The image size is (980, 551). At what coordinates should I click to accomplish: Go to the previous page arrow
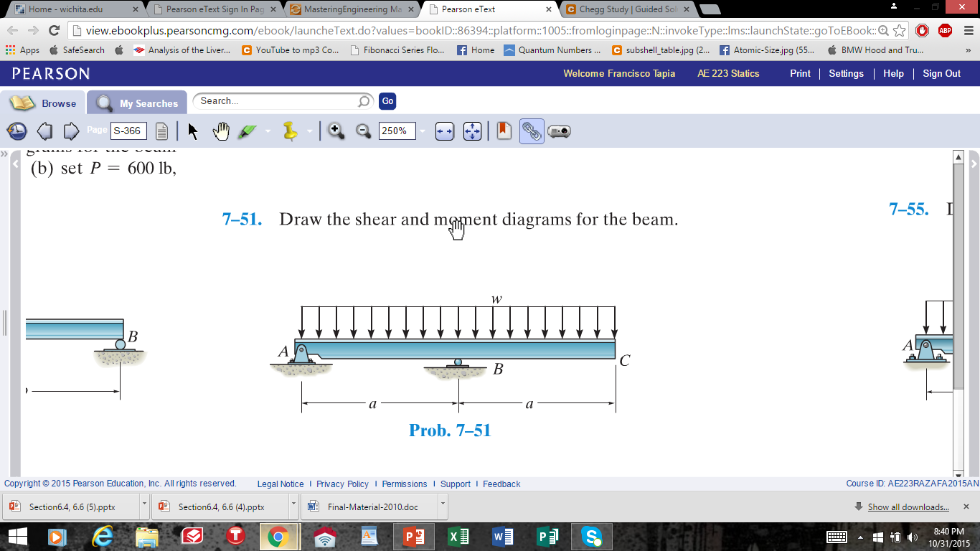44,131
